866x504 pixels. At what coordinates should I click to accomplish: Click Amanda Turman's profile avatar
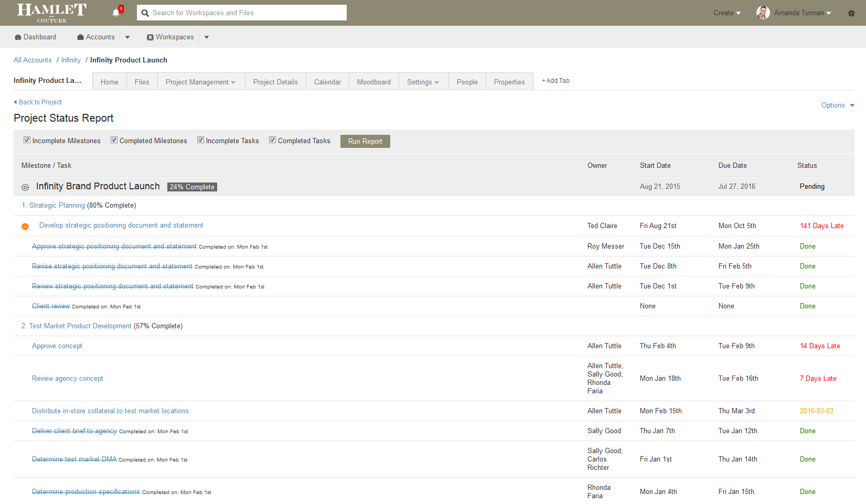point(763,13)
